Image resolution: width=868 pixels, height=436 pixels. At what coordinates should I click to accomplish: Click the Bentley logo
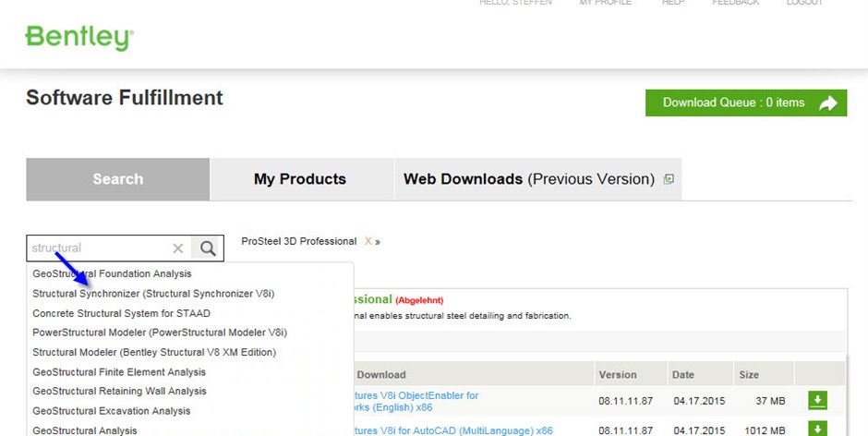pyautogui.click(x=79, y=37)
